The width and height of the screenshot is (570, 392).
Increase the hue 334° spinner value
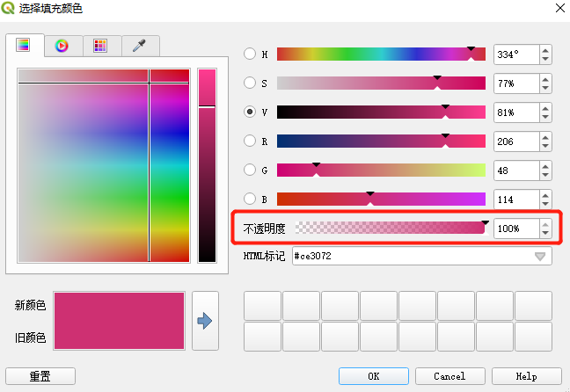[x=545, y=50]
